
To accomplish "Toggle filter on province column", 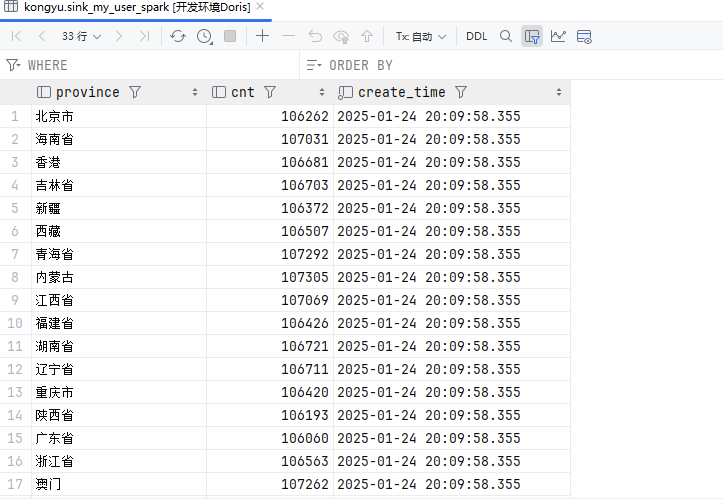I will click(135, 92).
